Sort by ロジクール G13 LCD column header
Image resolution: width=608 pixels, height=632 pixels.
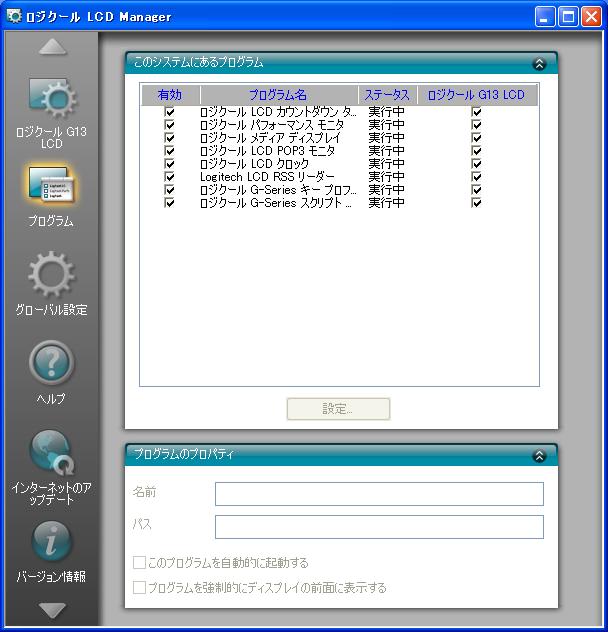click(477, 95)
